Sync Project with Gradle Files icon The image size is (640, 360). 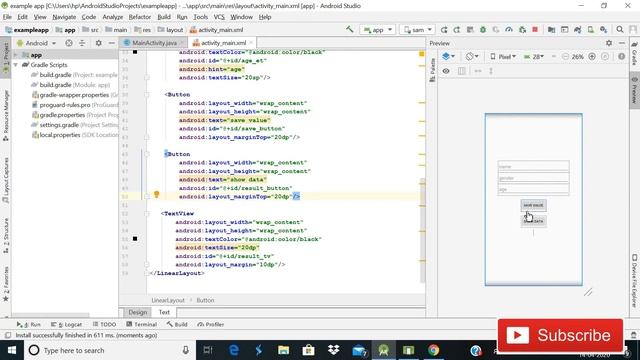(x=578, y=30)
